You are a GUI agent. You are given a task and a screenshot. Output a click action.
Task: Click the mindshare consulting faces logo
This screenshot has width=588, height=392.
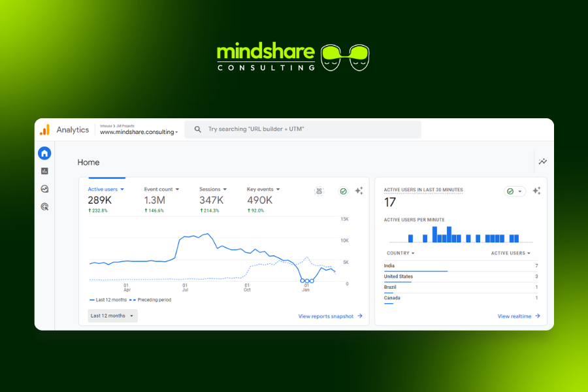point(345,57)
